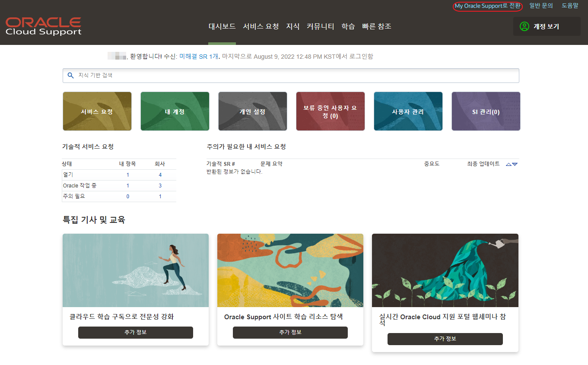Click 회사 count 4 in 열기 row

point(160,175)
